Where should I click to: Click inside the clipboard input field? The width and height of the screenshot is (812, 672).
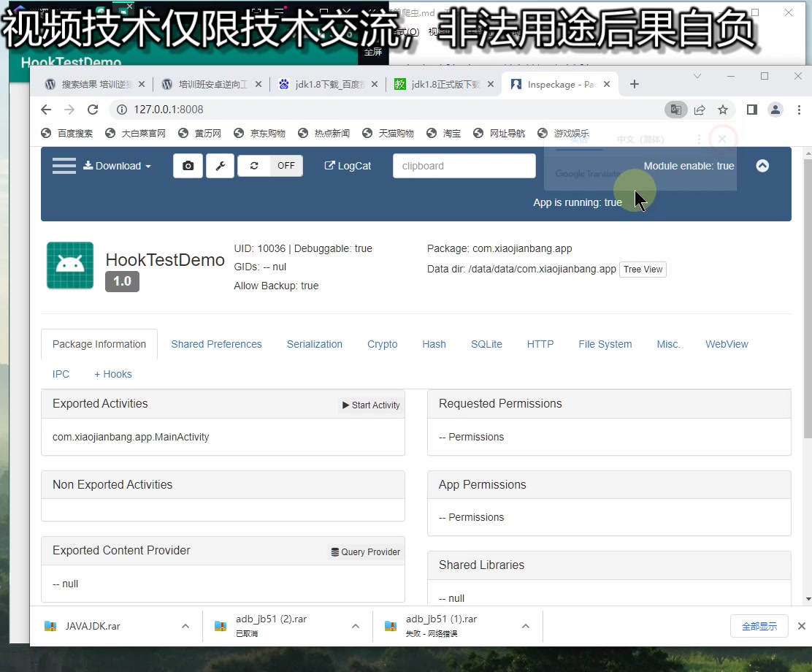tap(464, 166)
